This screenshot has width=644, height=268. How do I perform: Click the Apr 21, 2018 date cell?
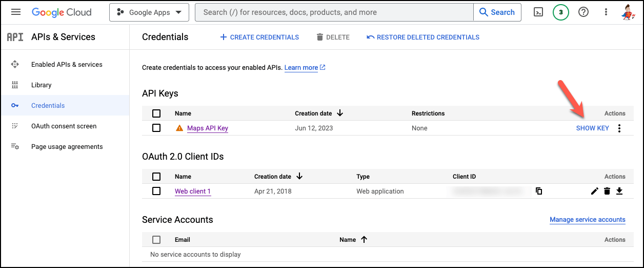[x=273, y=191]
